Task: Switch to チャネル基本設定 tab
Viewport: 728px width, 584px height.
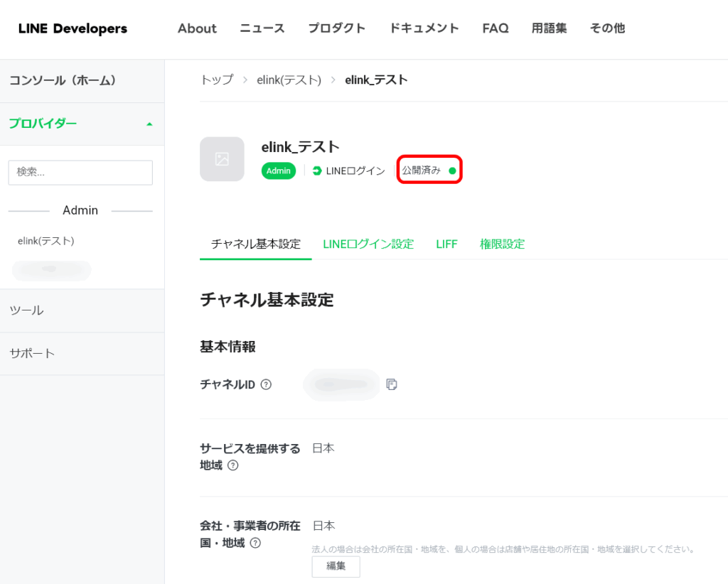Action: point(256,244)
